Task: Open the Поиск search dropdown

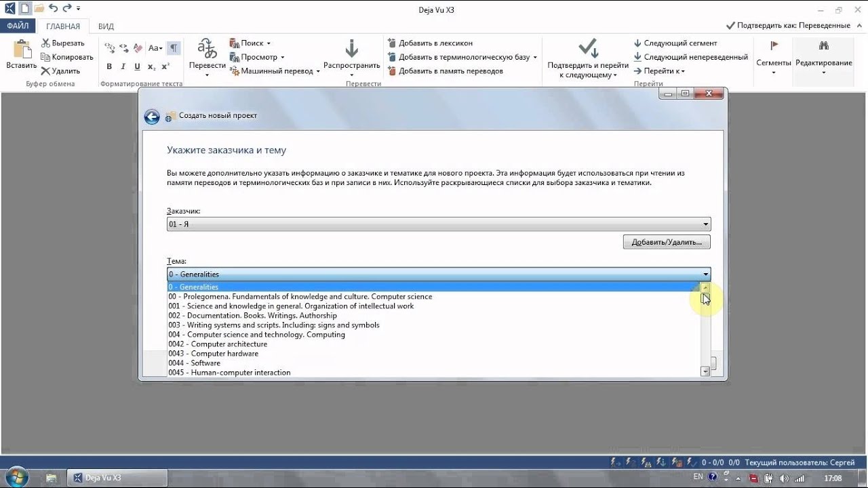Action: (250, 43)
